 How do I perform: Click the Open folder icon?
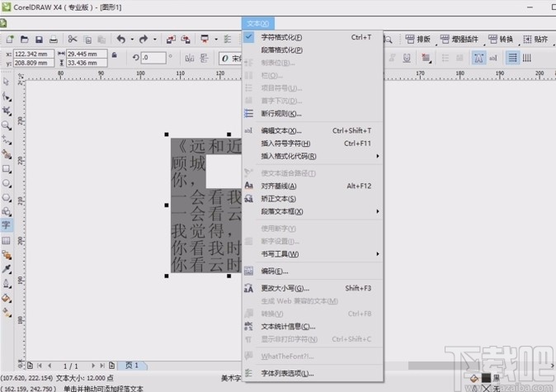pyautogui.click(x=25, y=39)
